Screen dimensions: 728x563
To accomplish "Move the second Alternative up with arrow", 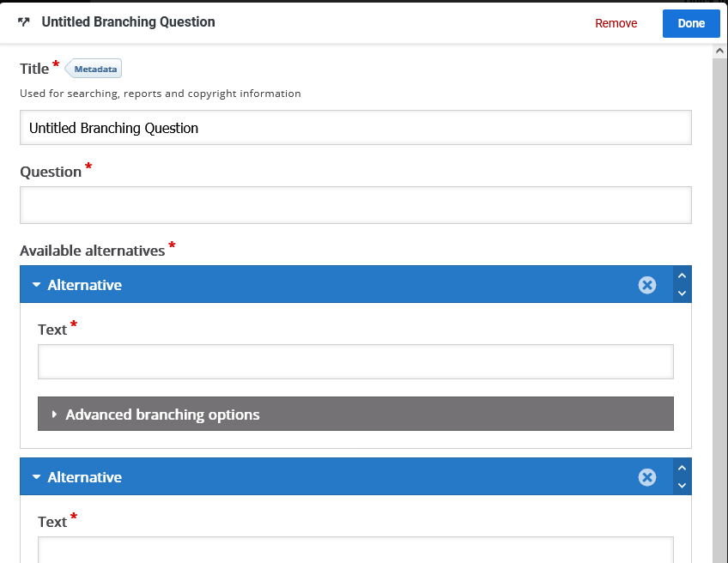I will pos(682,469).
